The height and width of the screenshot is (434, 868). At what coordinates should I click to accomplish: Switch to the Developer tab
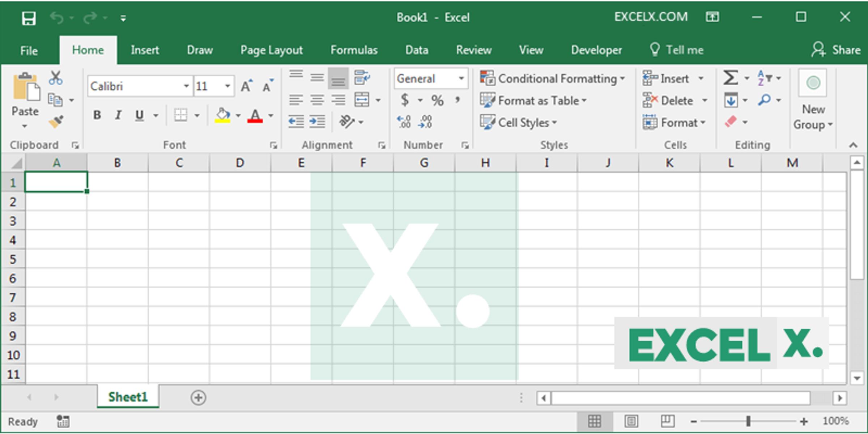(596, 50)
